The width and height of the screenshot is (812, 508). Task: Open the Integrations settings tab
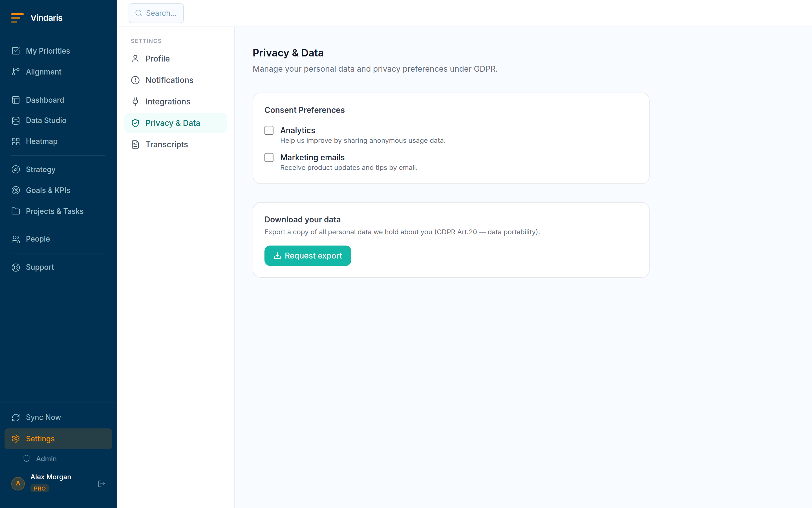(x=175, y=102)
